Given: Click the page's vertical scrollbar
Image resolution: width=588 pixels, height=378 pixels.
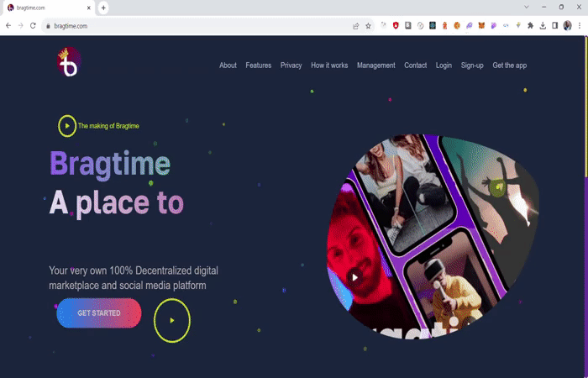Looking at the screenshot, I should (x=586, y=207).
